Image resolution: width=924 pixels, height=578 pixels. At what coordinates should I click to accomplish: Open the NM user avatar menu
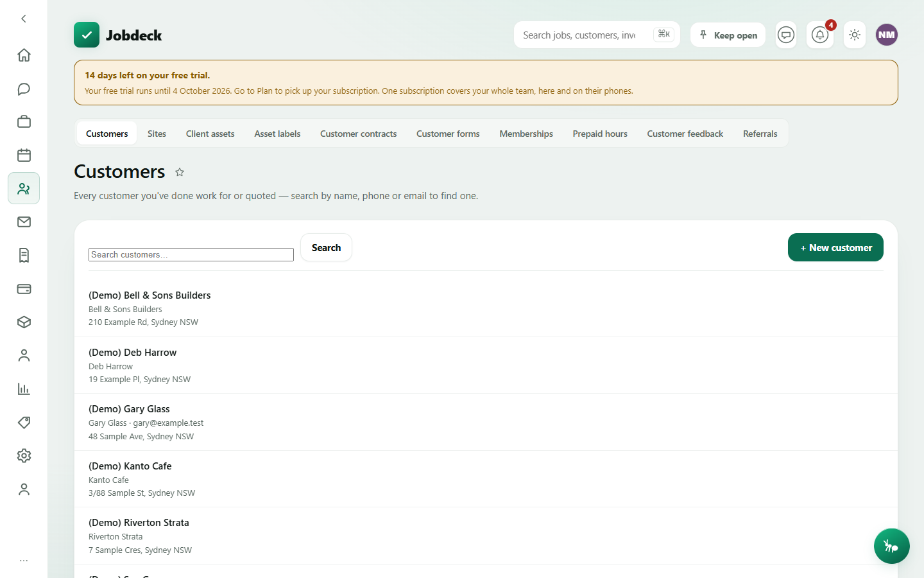click(x=887, y=35)
